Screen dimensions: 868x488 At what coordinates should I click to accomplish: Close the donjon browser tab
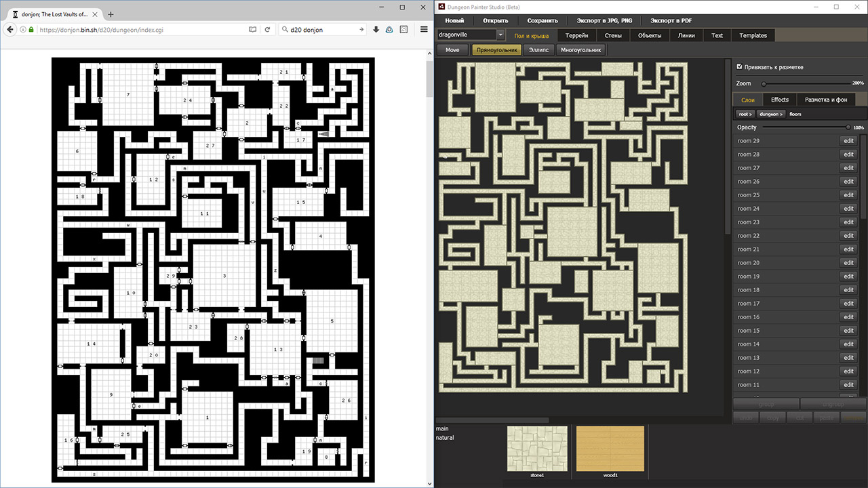[95, 14]
